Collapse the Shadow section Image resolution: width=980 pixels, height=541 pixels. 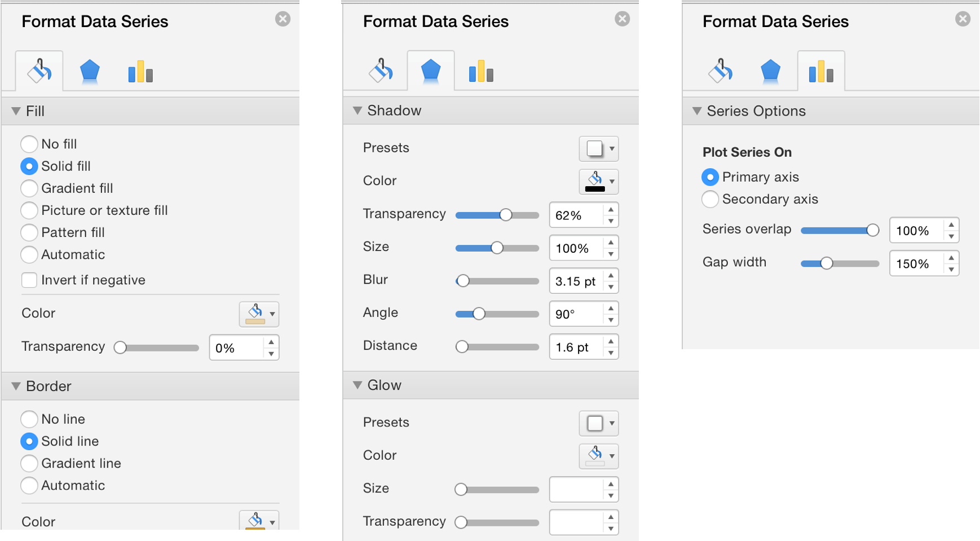click(x=357, y=111)
